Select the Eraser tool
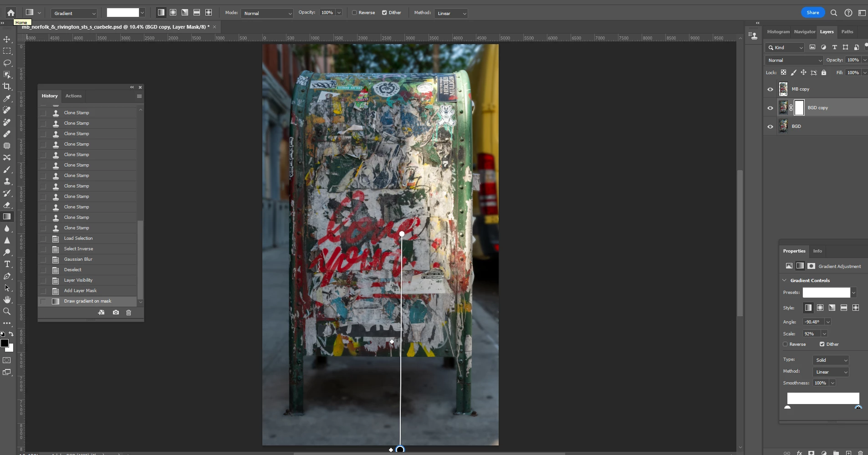The image size is (868, 455). (7, 205)
